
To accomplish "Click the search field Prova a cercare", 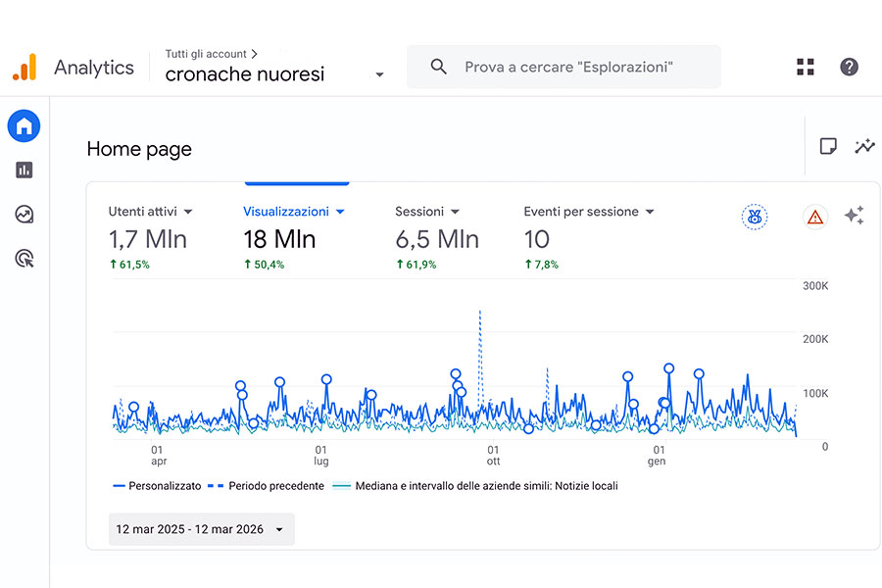I will (x=563, y=67).
